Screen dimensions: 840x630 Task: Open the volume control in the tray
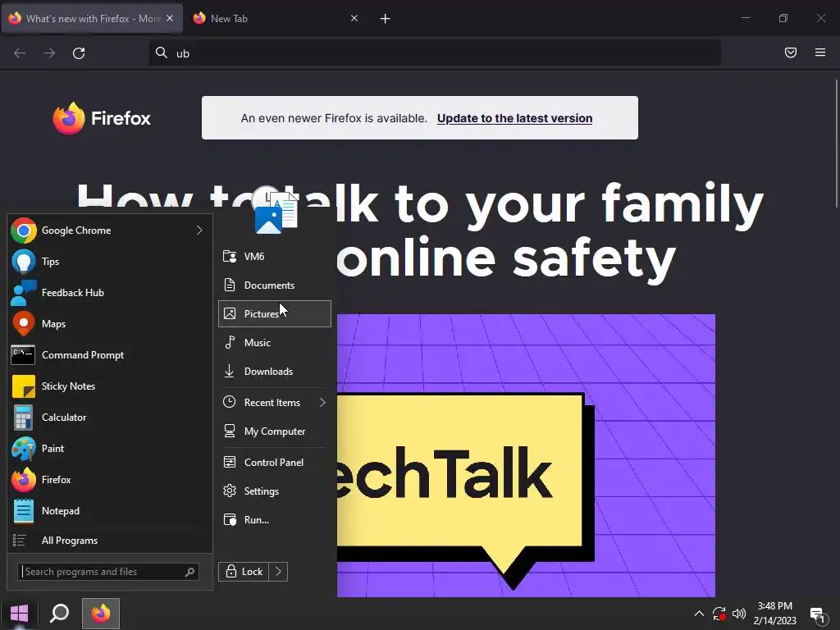click(739, 614)
